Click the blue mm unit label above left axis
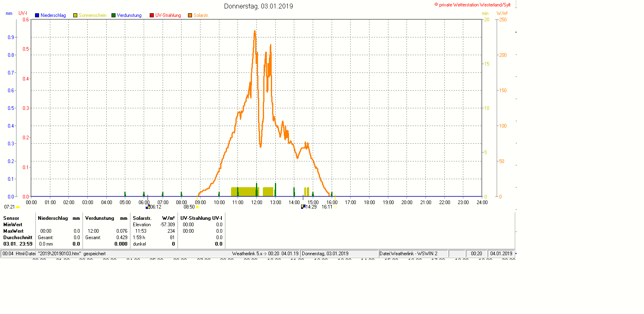The height and width of the screenshot is (314, 644). 9,13
